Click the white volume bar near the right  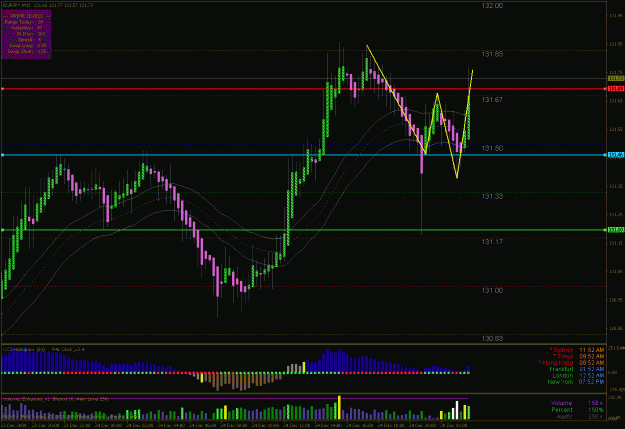pos(457,410)
